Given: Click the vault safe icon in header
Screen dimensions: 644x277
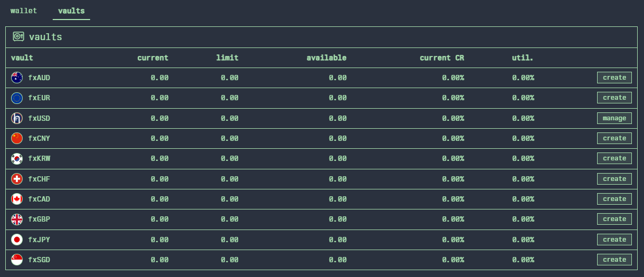Looking at the screenshot, I should (x=18, y=36).
